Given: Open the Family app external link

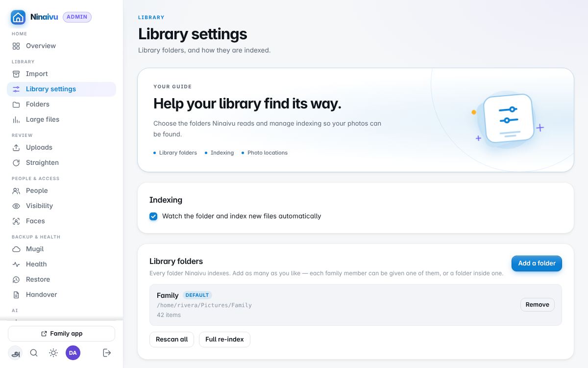Looking at the screenshot, I should pos(61,334).
